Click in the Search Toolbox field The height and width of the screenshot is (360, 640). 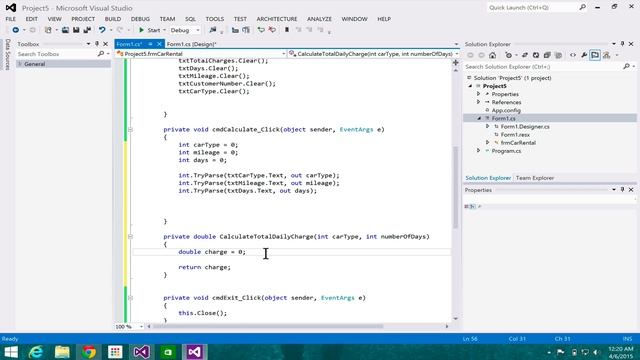(x=57, y=54)
